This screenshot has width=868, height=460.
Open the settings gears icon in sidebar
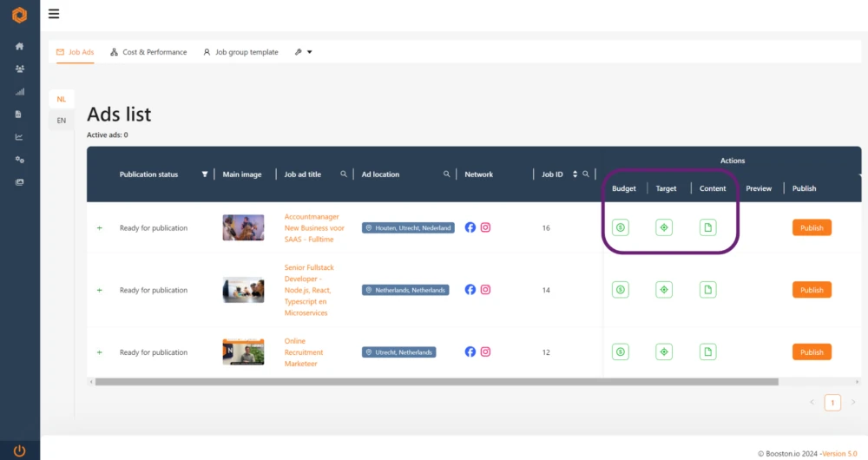[x=19, y=160]
